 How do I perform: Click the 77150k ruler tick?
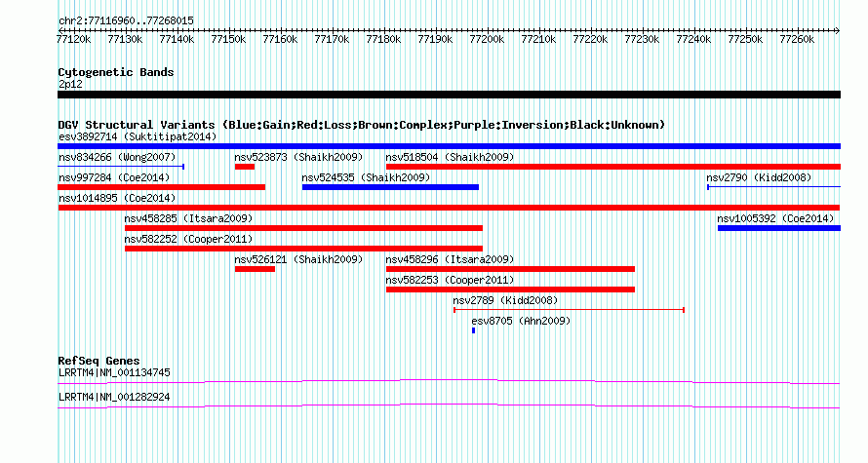tap(228, 39)
